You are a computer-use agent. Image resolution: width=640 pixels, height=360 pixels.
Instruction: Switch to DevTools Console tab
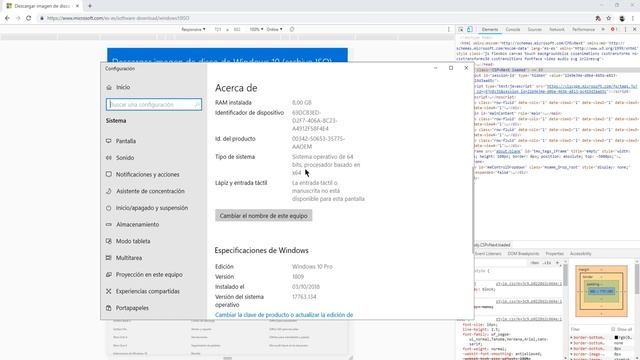[x=513, y=29]
